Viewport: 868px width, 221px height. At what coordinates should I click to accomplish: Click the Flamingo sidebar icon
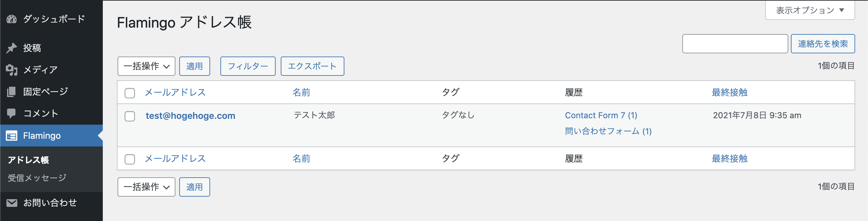12,136
